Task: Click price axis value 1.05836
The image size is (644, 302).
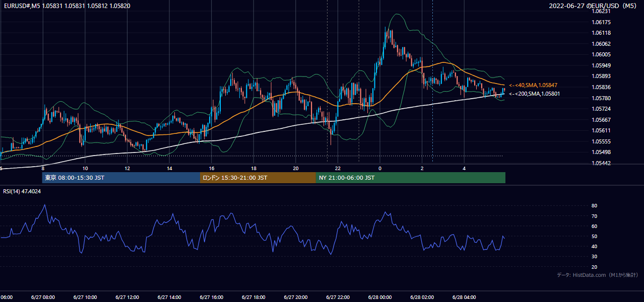Action: coord(602,87)
